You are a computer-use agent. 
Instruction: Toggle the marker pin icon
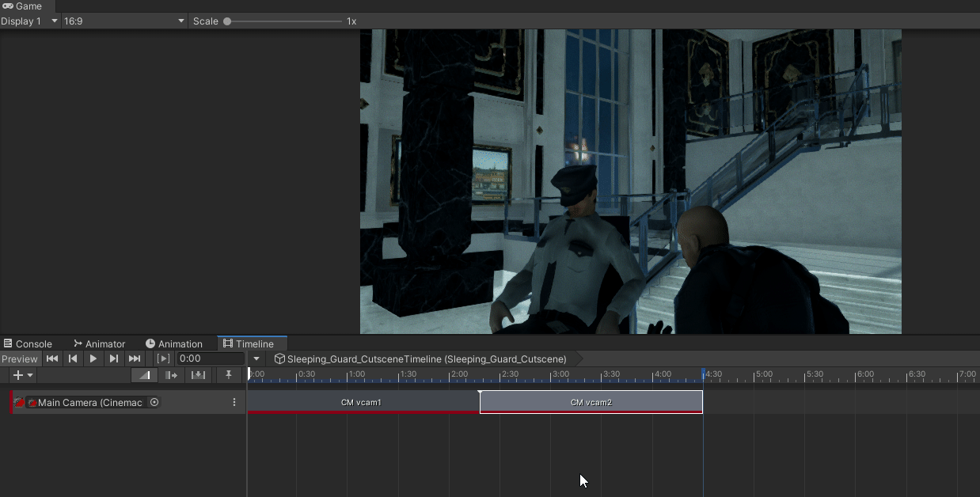click(229, 375)
